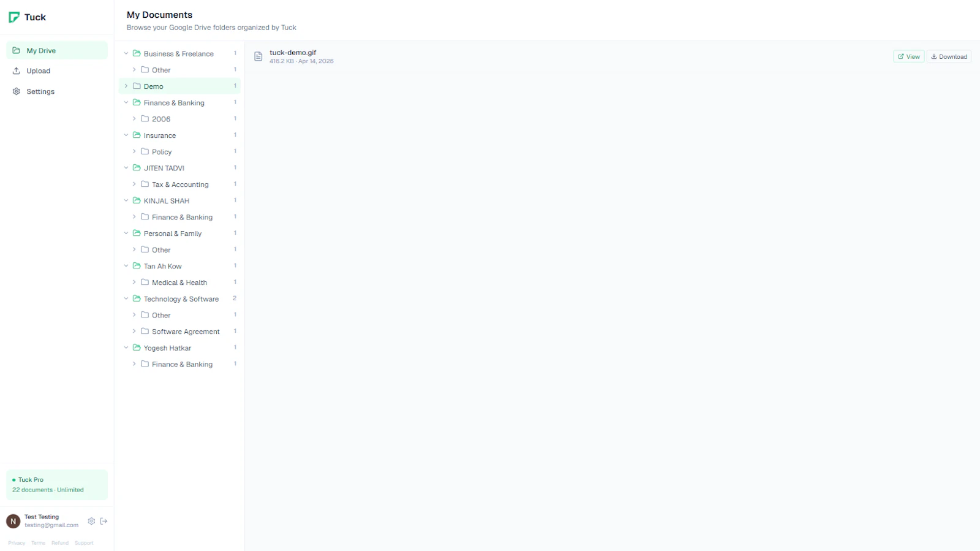Collapse top-level Finance & Banking folder
This screenshot has height=551, width=980.
126,102
